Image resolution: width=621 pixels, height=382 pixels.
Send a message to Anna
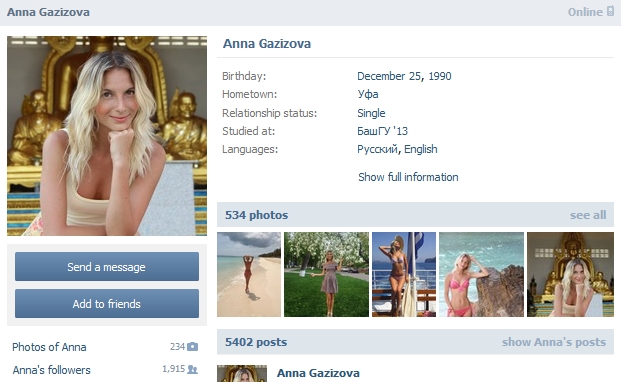pos(107,266)
